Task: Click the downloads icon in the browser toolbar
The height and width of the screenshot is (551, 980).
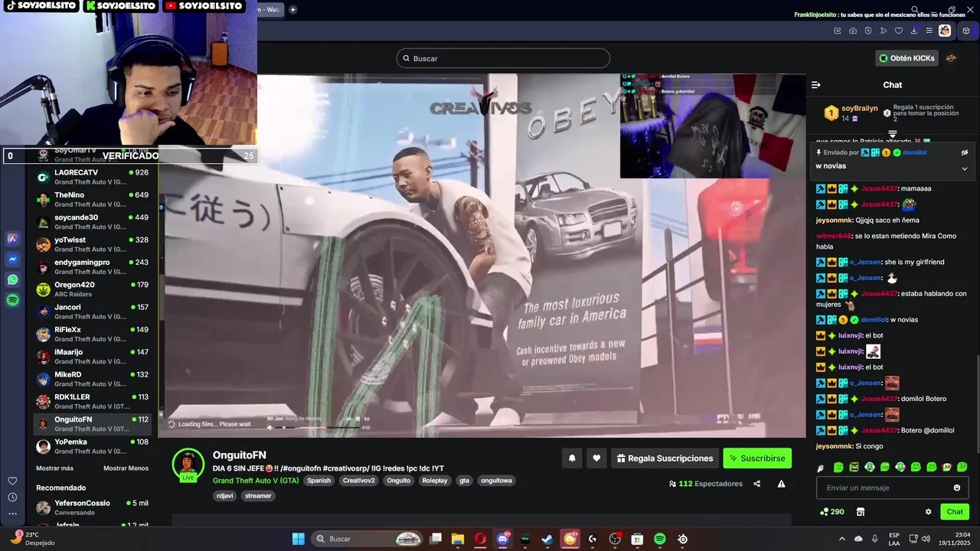Action: [914, 31]
